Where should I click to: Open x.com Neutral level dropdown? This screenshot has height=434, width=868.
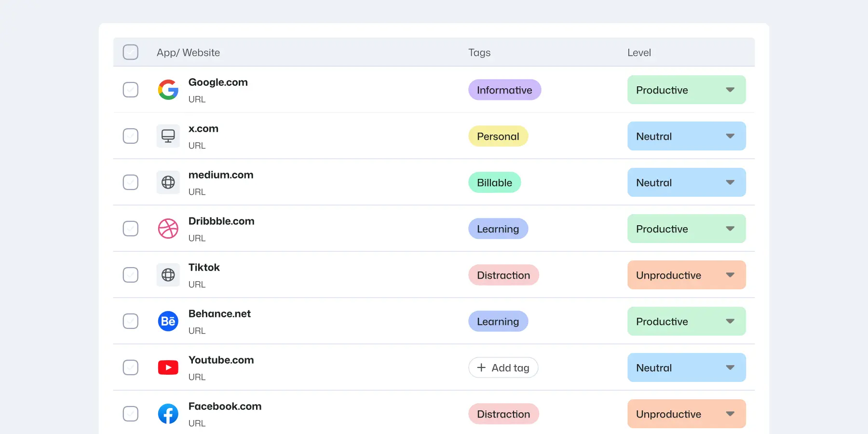click(x=687, y=136)
